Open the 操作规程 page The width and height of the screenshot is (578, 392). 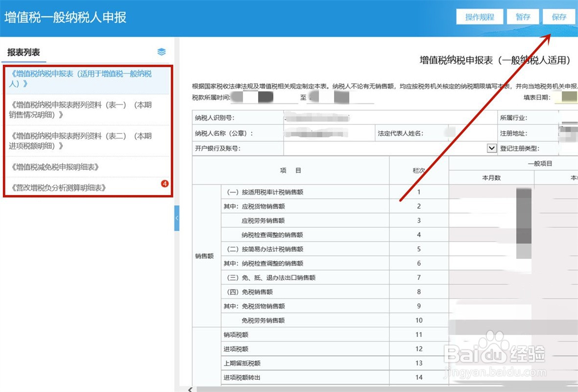point(480,17)
